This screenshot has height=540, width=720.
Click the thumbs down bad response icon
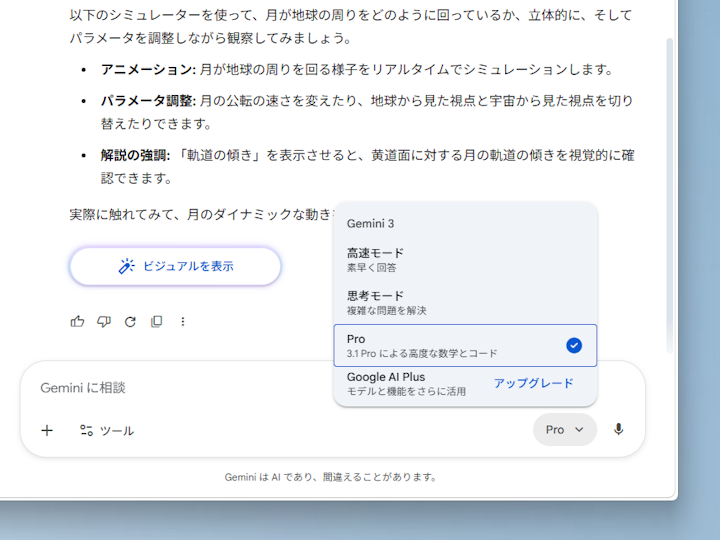point(104,321)
